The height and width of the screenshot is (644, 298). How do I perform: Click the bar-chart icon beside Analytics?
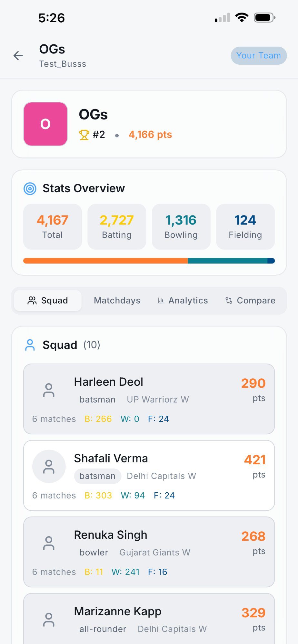161,300
